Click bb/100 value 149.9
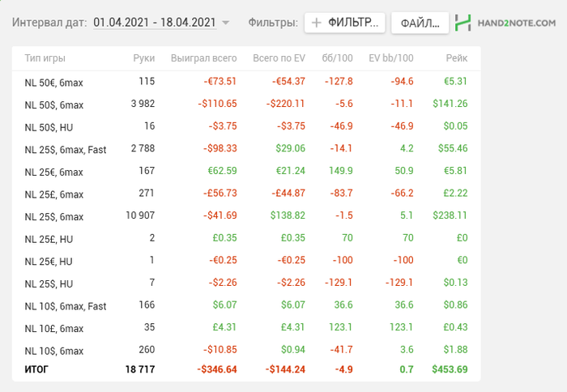Screen dimensions: 567x392 click(x=341, y=171)
